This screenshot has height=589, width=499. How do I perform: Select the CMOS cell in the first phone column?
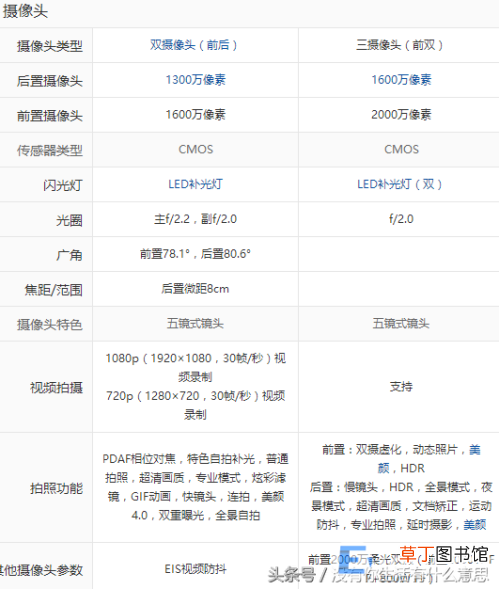(195, 149)
